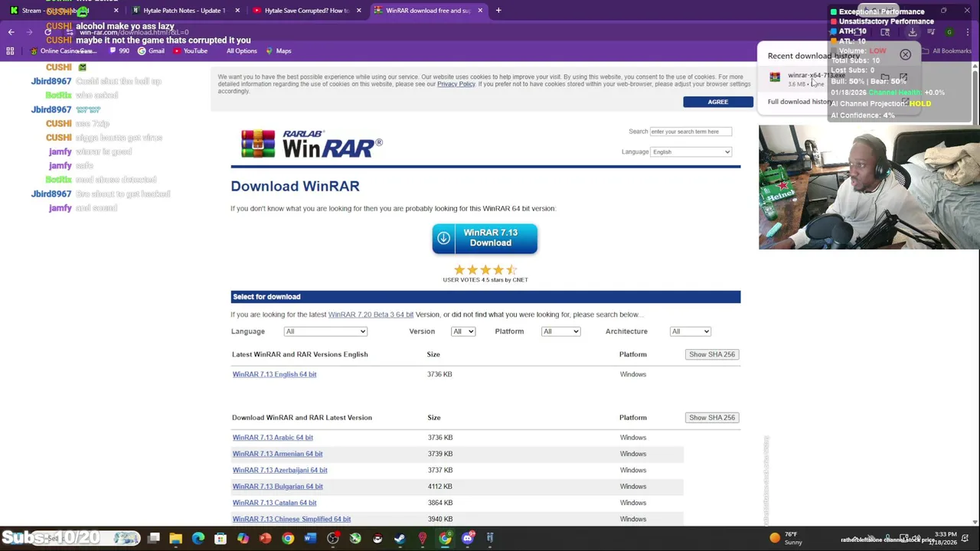This screenshot has height=551, width=980.
Task: Download WinRAR 7.13 Chinese Simplified 64 bit
Action: [291, 519]
